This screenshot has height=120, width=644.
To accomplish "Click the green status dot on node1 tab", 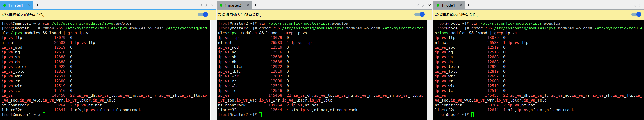I will 438,5.
